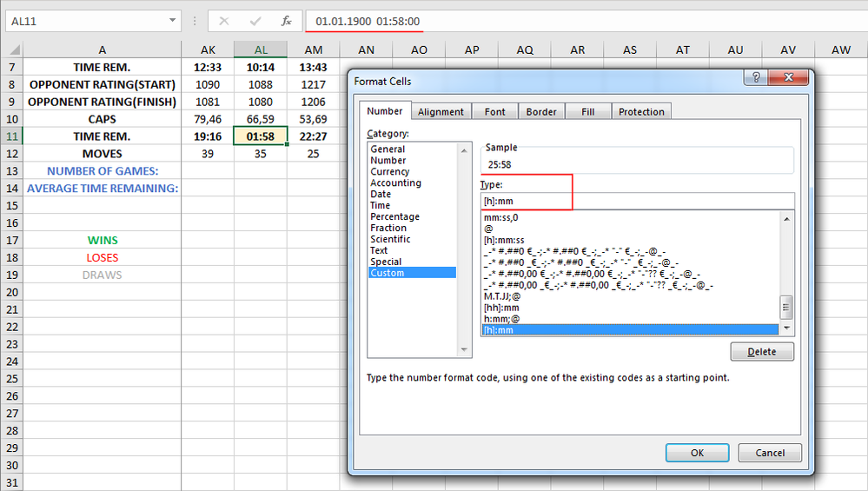Image resolution: width=868 pixels, height=491 pixels.
Task: Click the Cancel button
Action: click(770, 452)
